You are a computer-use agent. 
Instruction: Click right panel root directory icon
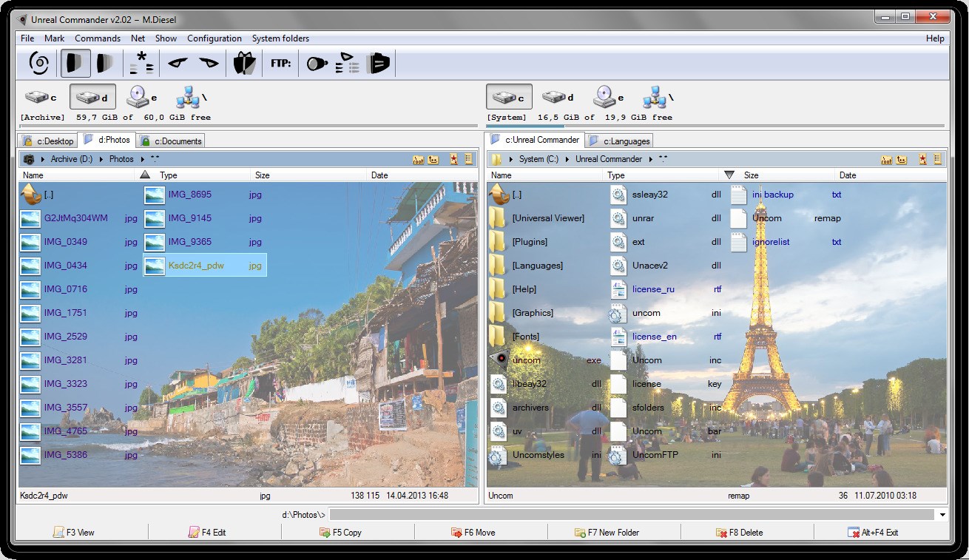886,159
